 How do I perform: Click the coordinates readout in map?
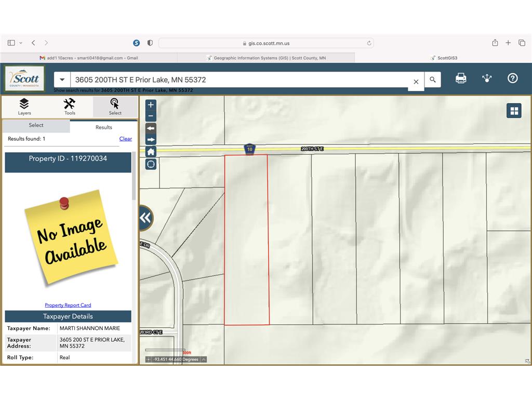(x=176, y=360)
